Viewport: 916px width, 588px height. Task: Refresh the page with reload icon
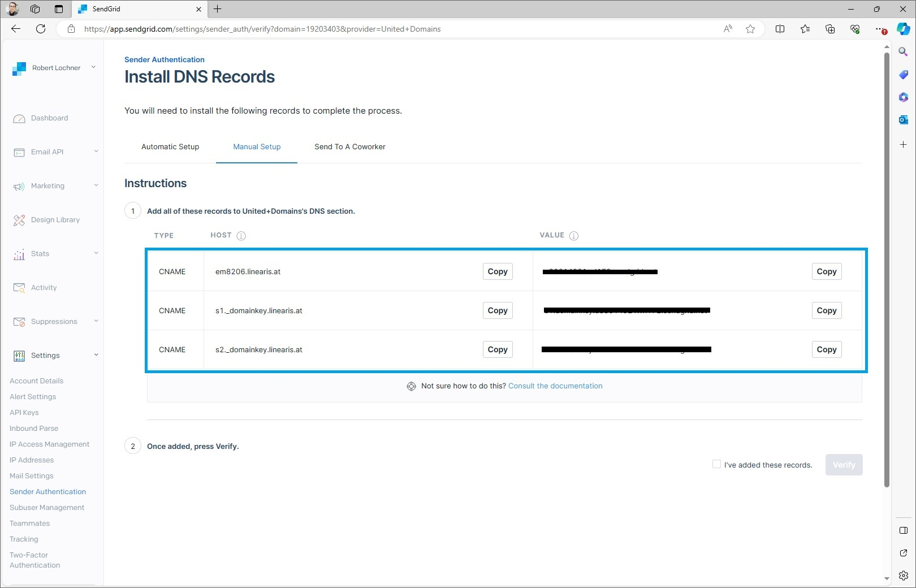click(x=41, y=29)
